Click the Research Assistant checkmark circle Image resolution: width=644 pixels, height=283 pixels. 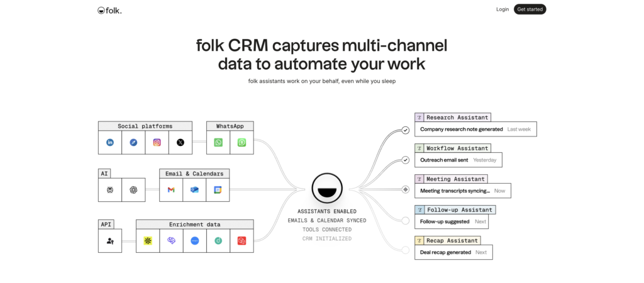406,130
